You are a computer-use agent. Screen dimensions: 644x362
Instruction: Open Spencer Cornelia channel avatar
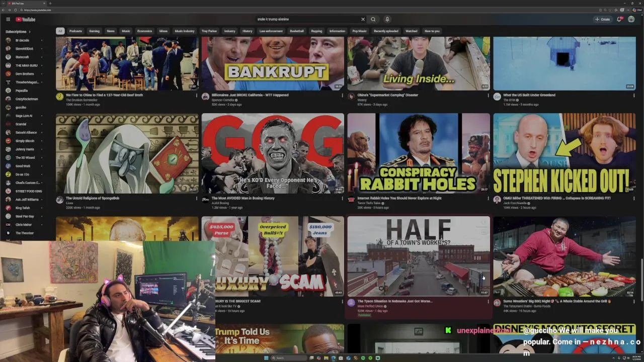[205, 97]
